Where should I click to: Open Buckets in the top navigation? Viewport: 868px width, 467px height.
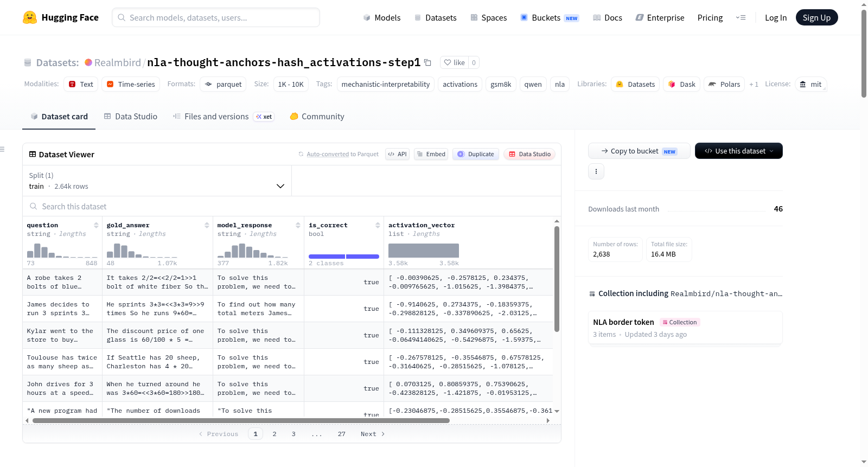(x=550, y=18)
